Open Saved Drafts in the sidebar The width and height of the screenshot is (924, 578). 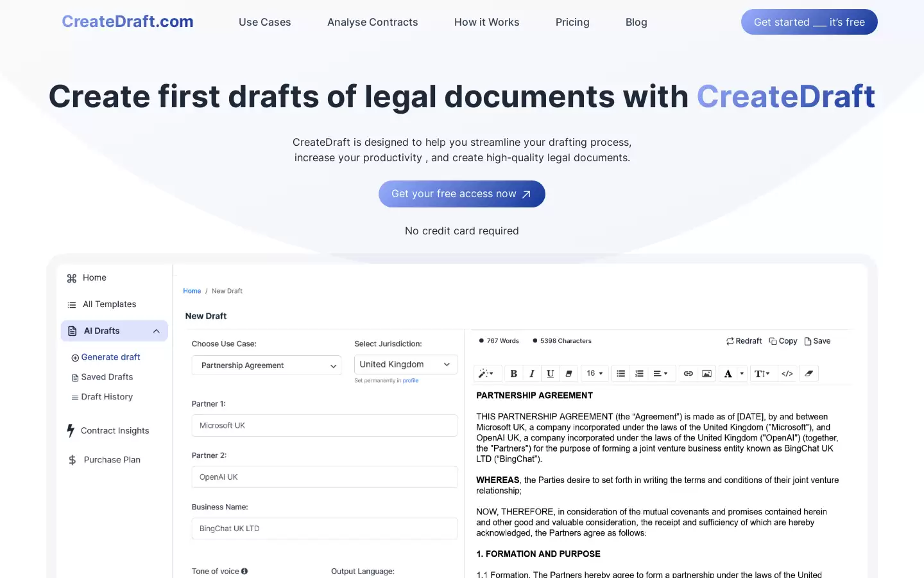point(102,377)
